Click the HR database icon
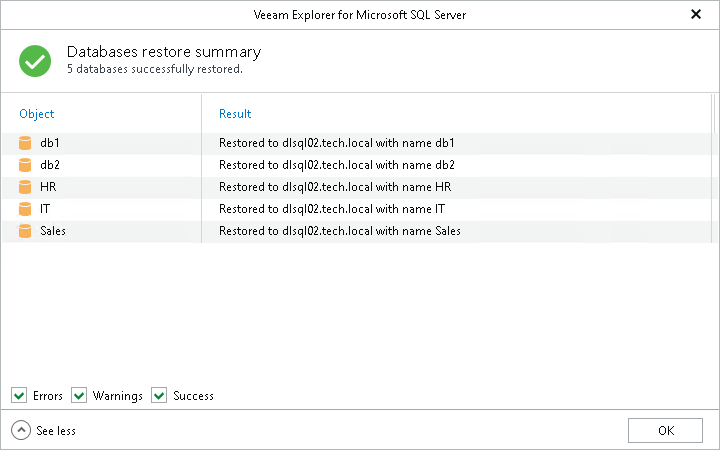Screen dimensions: 720x450 point(25,187)
